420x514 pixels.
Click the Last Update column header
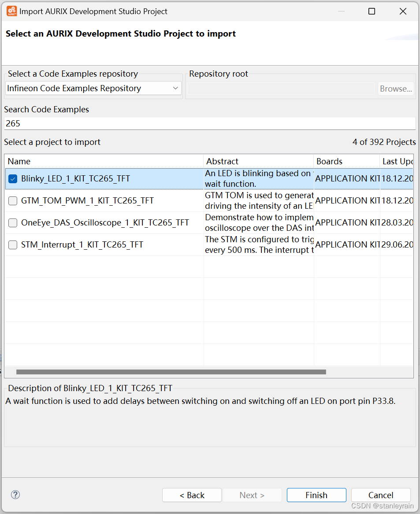pyautogui.click(x=397, y=161)
